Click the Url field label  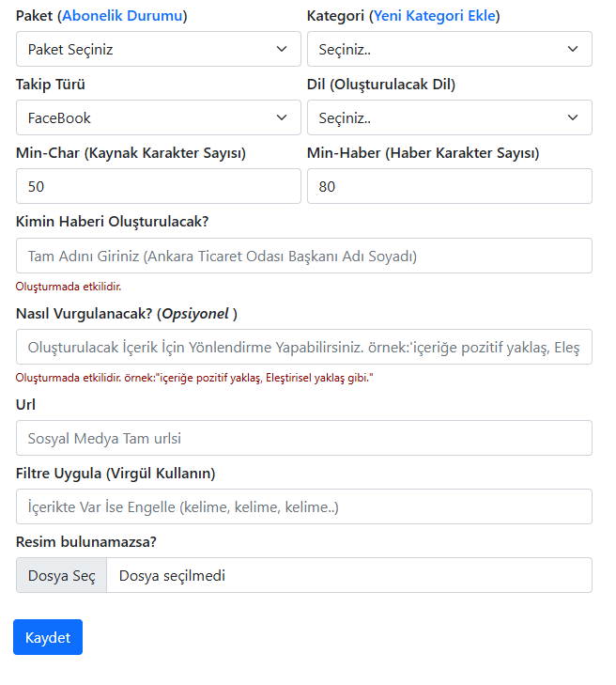pyautogui.click(x=25, y=405)
